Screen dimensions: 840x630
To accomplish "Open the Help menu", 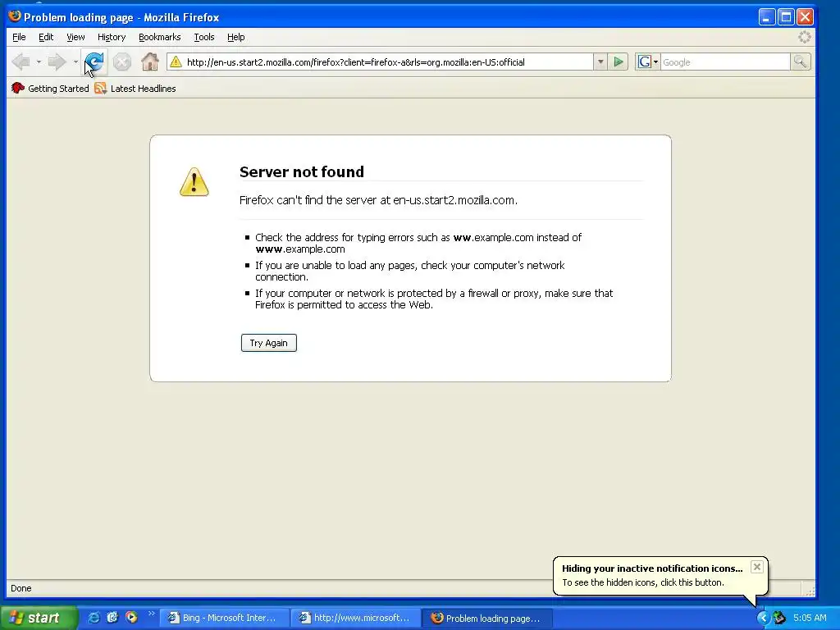I will click(235, 37).
